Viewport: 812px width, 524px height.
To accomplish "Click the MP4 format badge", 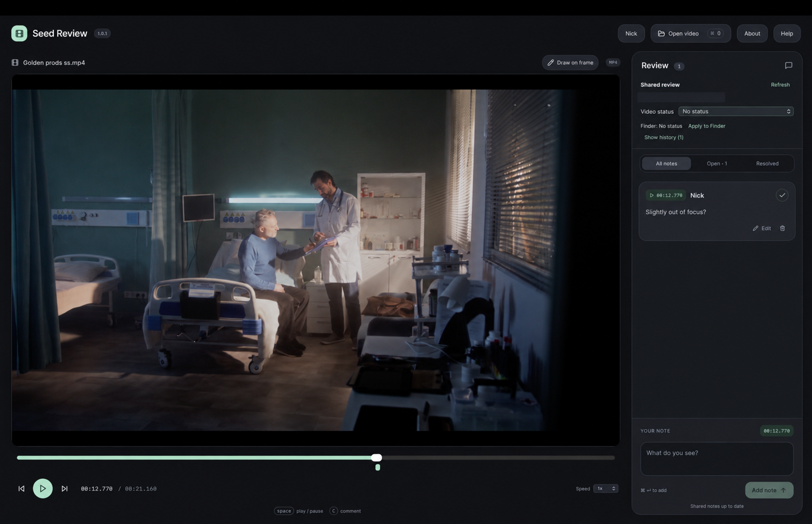I will pos(613,62).
